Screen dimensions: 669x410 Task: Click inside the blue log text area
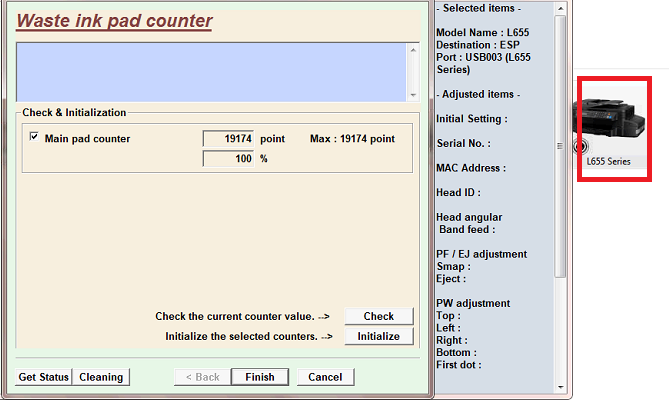click(x=210, y=71)
